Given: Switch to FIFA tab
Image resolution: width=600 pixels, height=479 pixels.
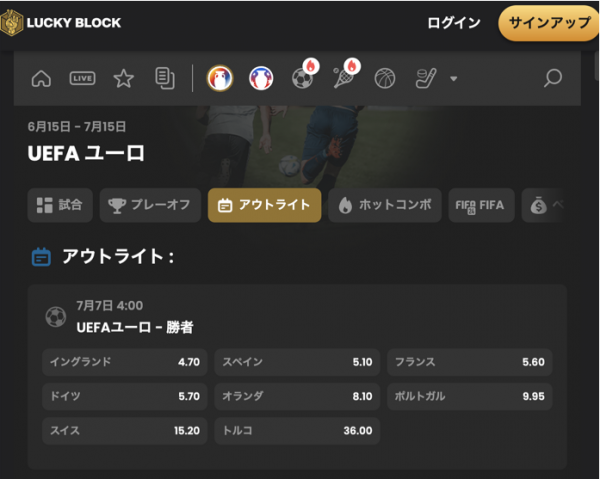Looking at the screenshot, I should [x=481, y=205].
